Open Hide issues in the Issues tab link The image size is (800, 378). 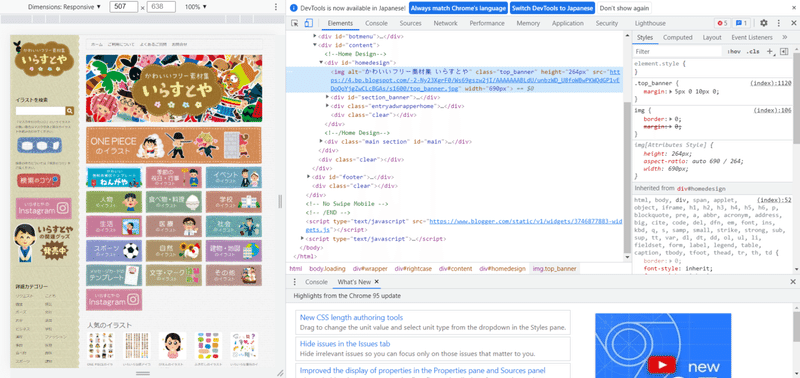point(345,344)
